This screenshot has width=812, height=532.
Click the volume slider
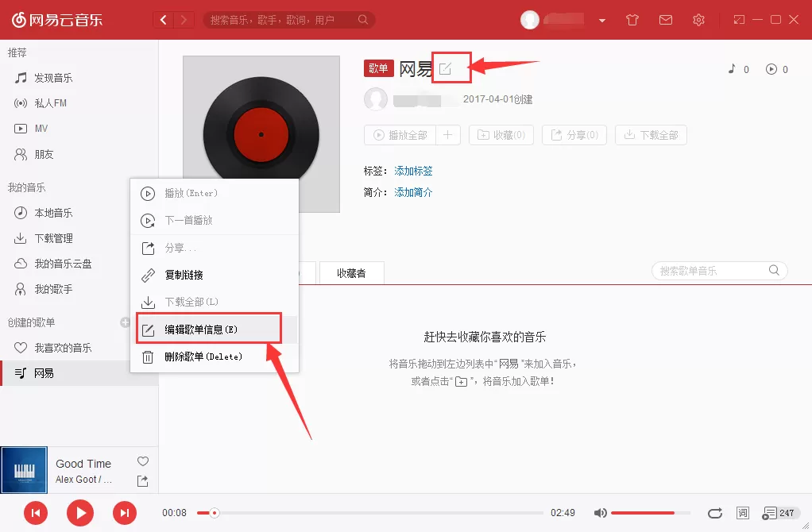[651, 513]
